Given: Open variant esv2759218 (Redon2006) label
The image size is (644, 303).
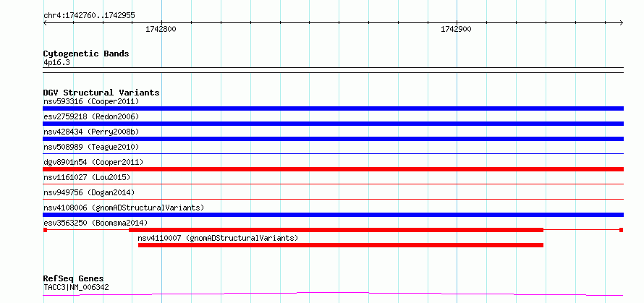Looking at the screenshot, I should coord(91,116).
